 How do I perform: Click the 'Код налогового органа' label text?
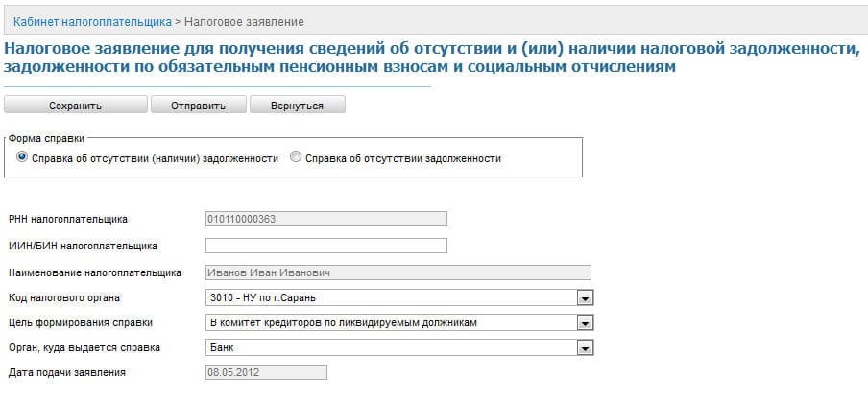point(64,297)
